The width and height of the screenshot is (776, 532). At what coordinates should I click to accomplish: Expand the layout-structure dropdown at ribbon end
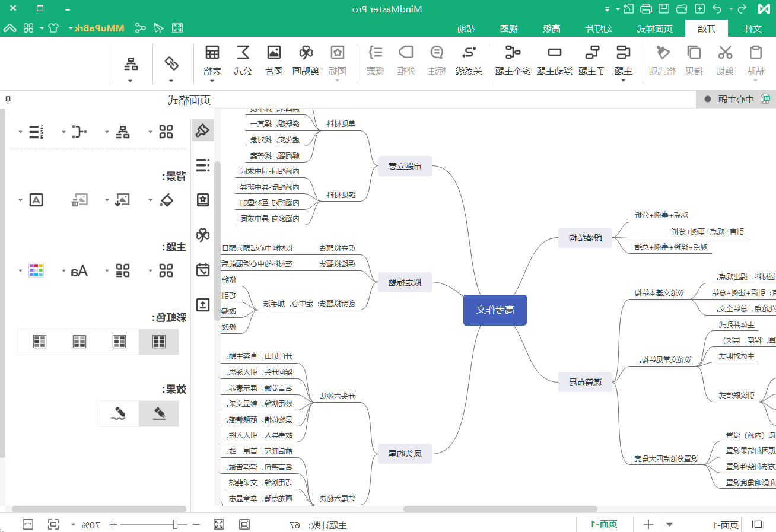[x=131, y=80]
